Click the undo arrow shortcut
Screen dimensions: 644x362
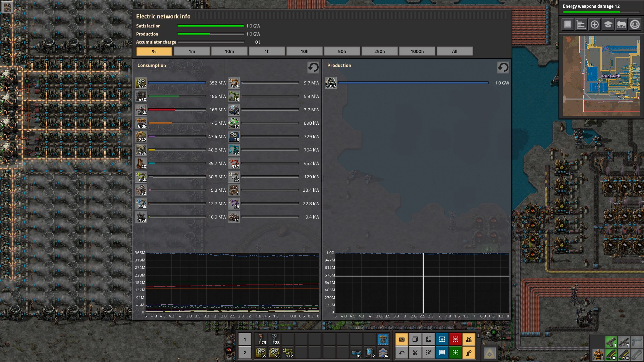(401, 353)
